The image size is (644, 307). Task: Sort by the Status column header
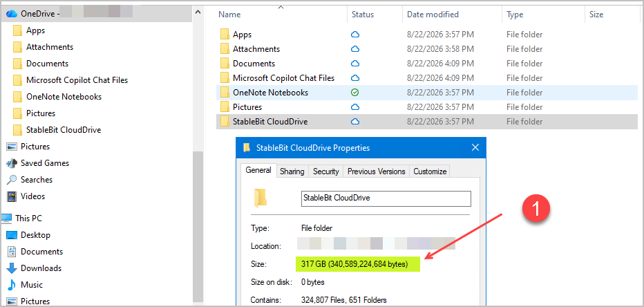pos(363,15)
